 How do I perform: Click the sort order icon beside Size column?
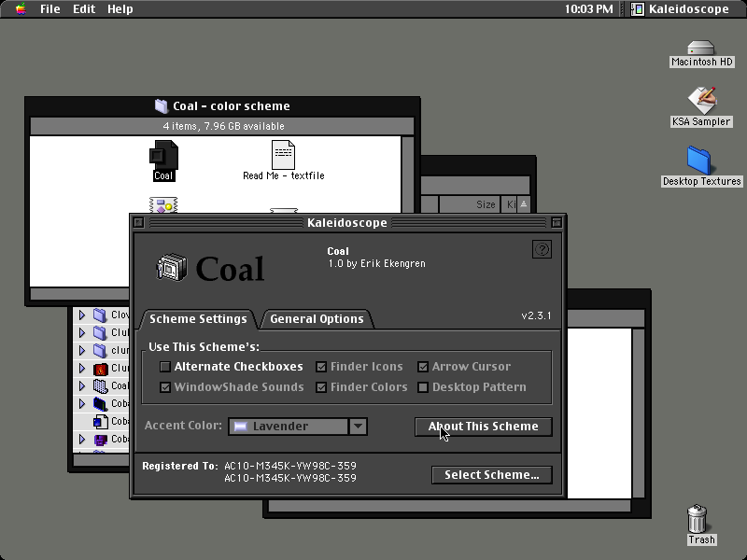(x=524, y=204)
